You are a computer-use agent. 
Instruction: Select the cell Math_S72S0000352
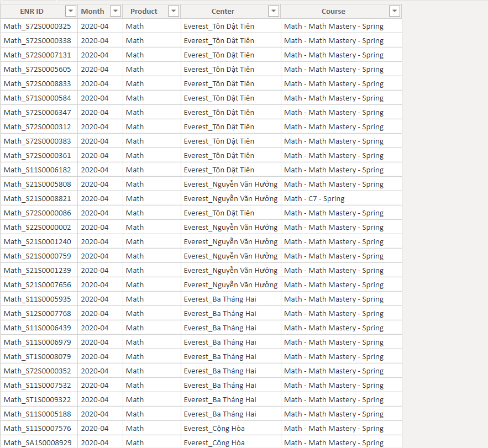tap(39, 371)
